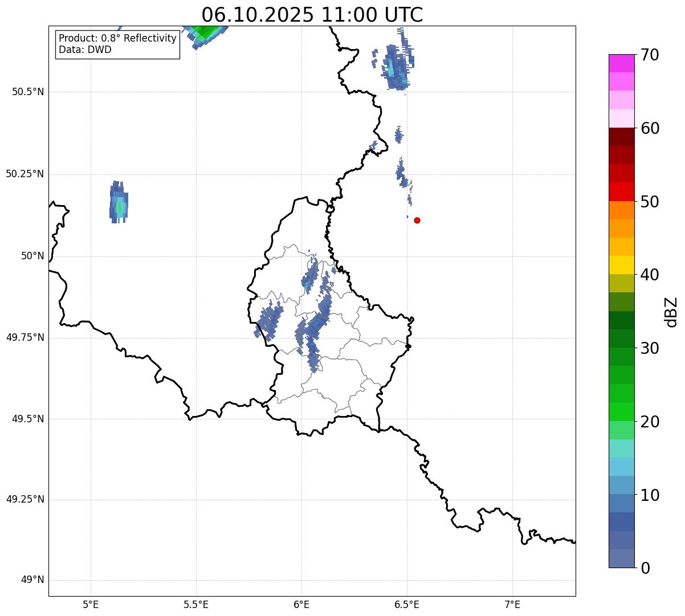Image resolution: width=685 pixels, height=616 pixels.
Task: Click 'Product: 0.8° Reflectivity' legend text
Action: (118, 38)
